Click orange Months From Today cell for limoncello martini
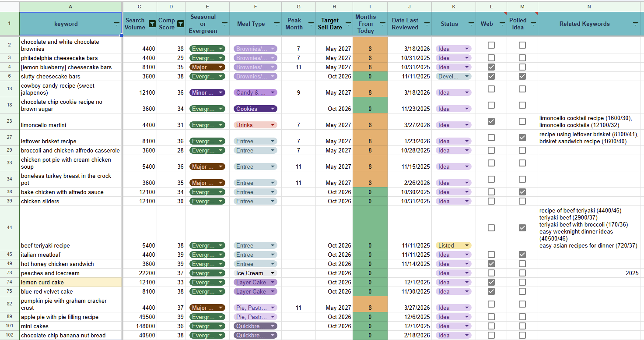Screen dimensions: 644x340 [x=370, y=121]
